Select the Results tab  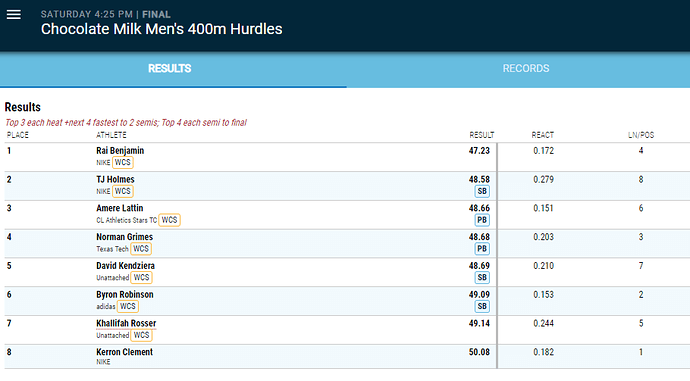169,69
